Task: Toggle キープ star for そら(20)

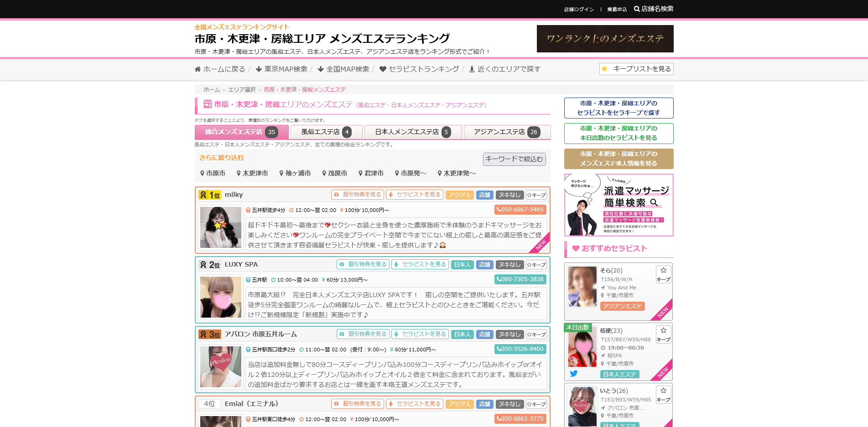Action: click(x=664, y=274)
